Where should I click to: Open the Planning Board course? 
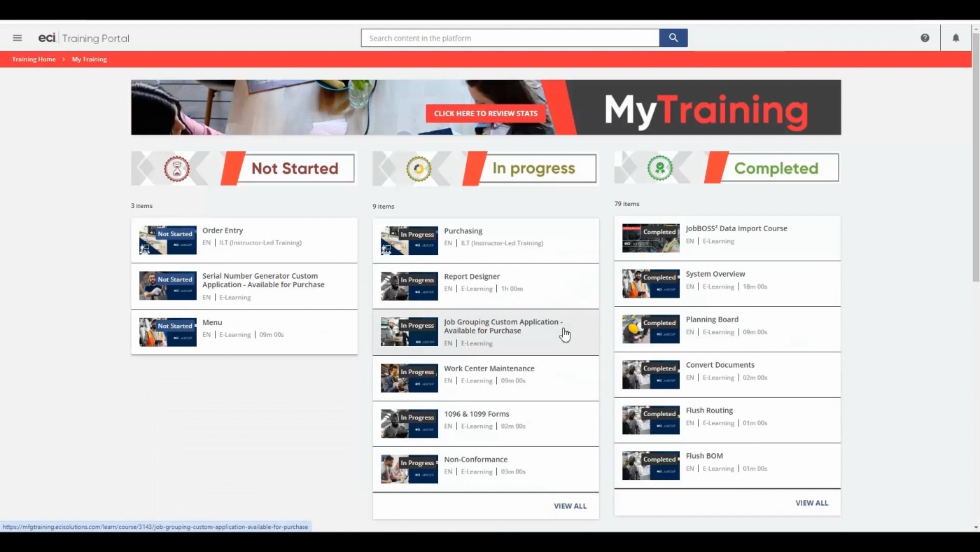click(x=727, y=329)
